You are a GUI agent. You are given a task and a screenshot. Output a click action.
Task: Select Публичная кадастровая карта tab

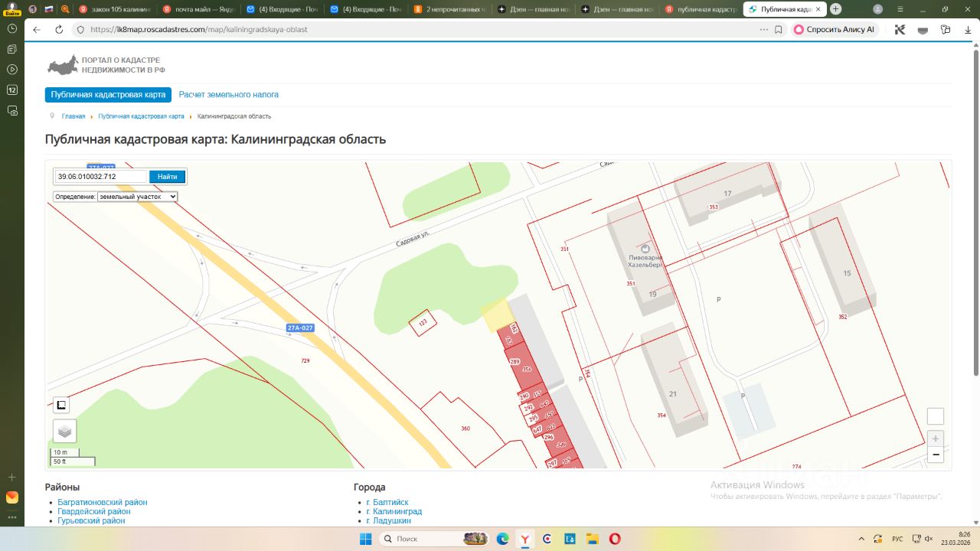click(108, 95)
